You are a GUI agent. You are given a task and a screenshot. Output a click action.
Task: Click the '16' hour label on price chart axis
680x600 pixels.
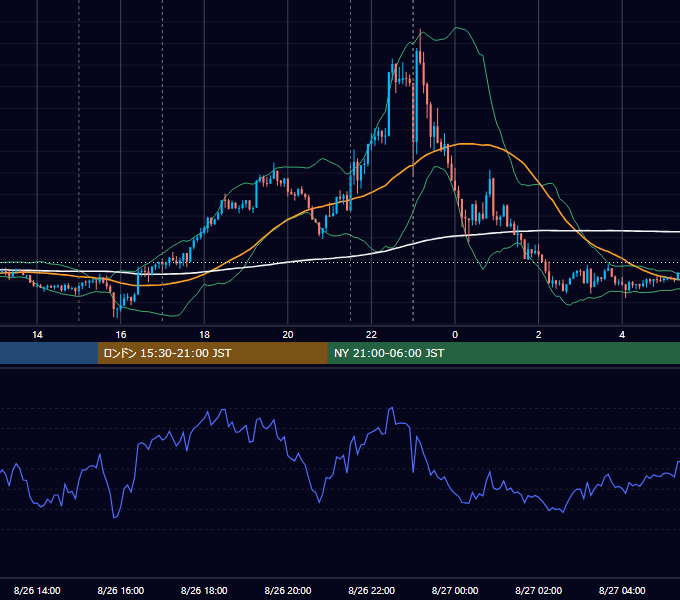pos(121,335)
